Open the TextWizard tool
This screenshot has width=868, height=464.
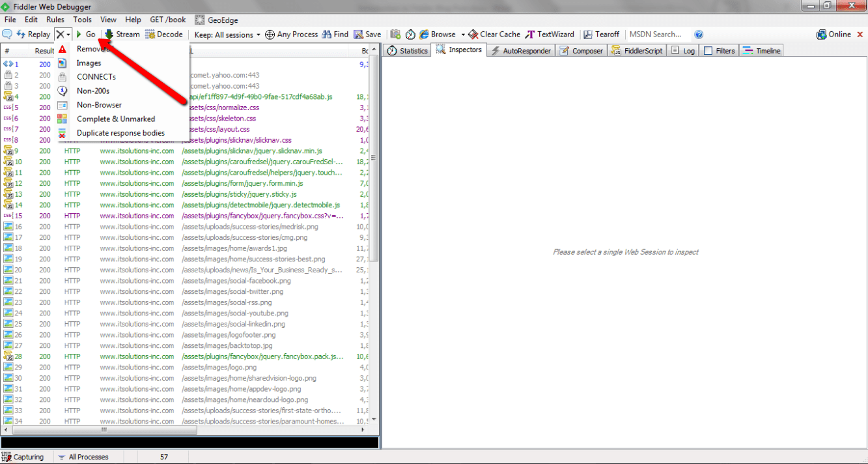click(x=550, y=35)
